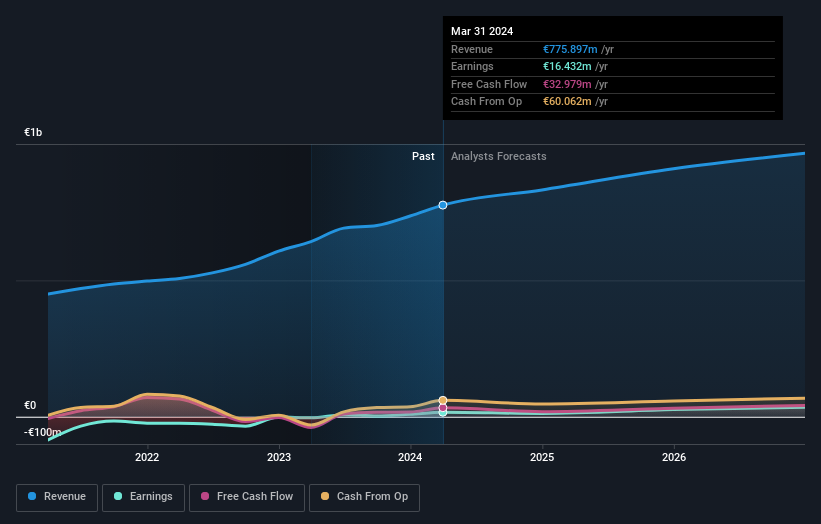Click the €60.062m cash from op value
The image size is (821, 524).
[x=567, y=102]
